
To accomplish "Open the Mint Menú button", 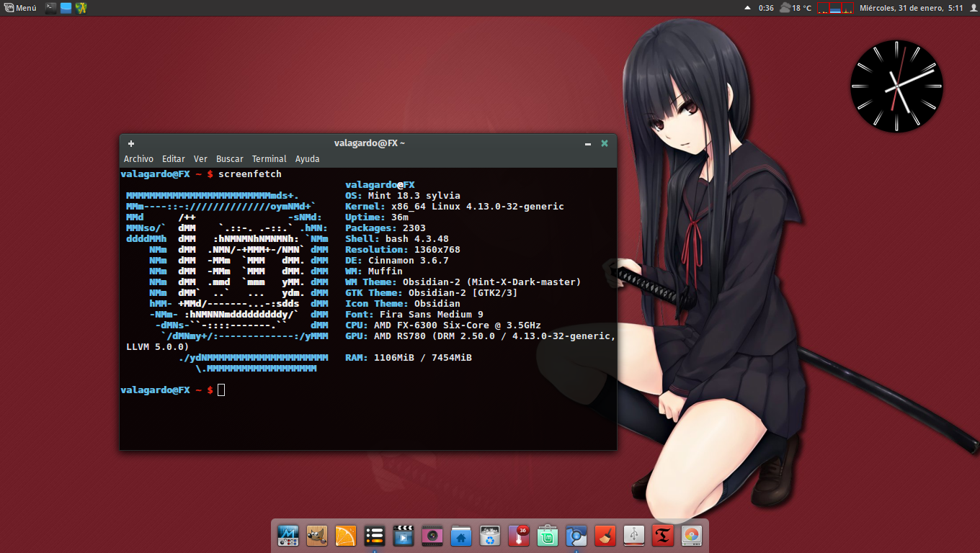I will (x=20, y=8).
